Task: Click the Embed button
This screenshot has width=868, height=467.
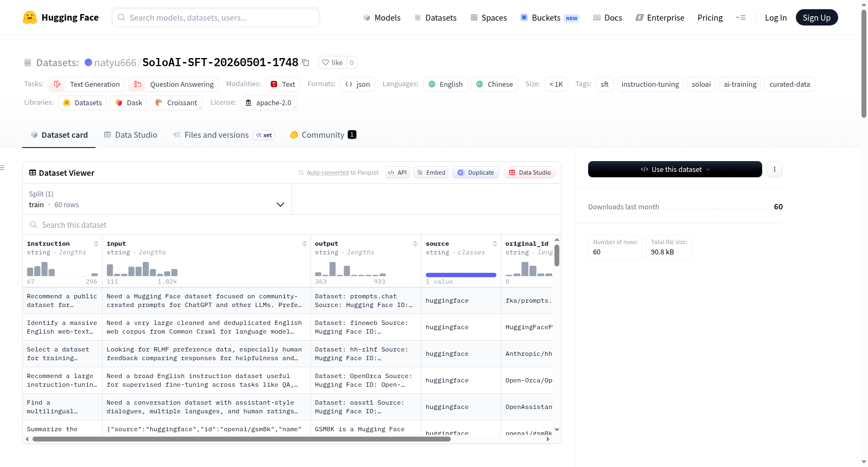Action: (x=431, y=172)
